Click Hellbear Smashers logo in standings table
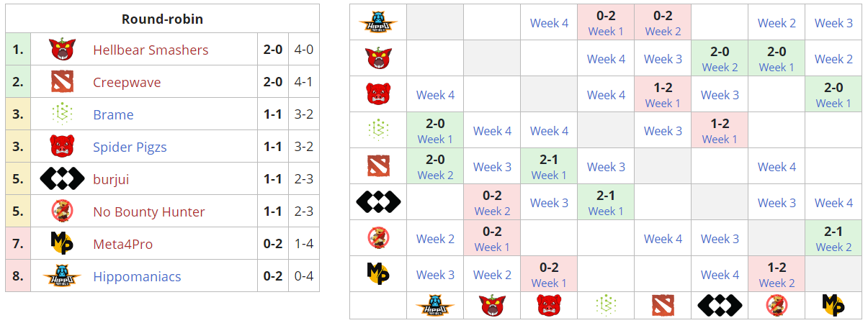868x323 pixels. tap(62, 50)
